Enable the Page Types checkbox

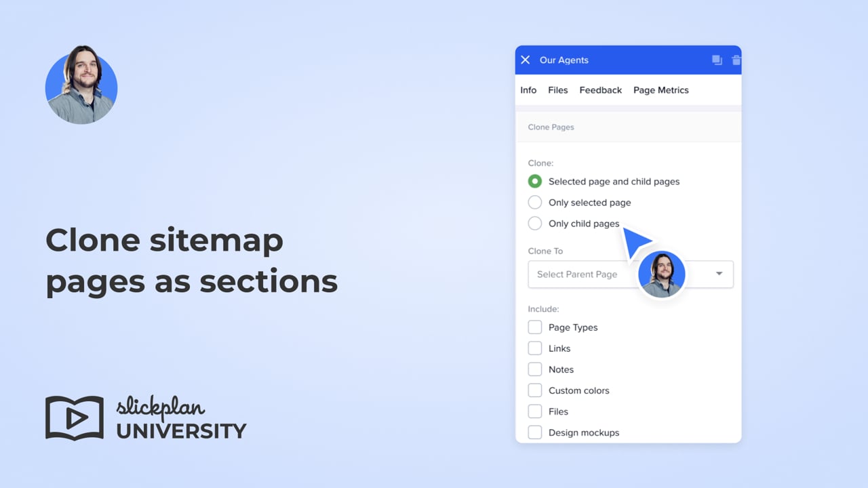[x=535, y=327]
